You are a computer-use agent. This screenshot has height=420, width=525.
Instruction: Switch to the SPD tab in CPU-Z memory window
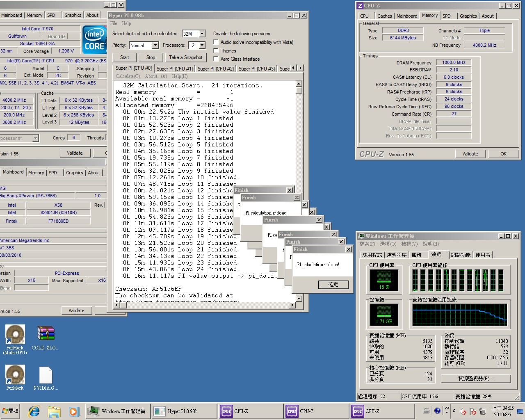447,16
